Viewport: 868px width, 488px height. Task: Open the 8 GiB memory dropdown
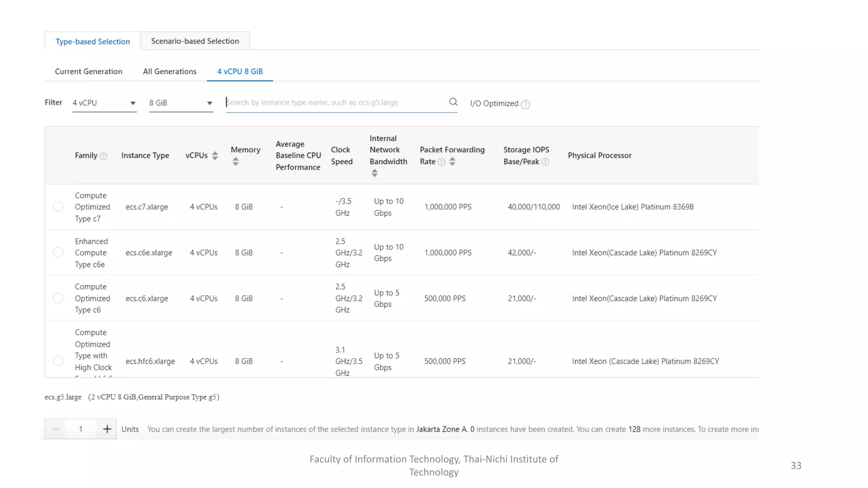click(181, 103)
